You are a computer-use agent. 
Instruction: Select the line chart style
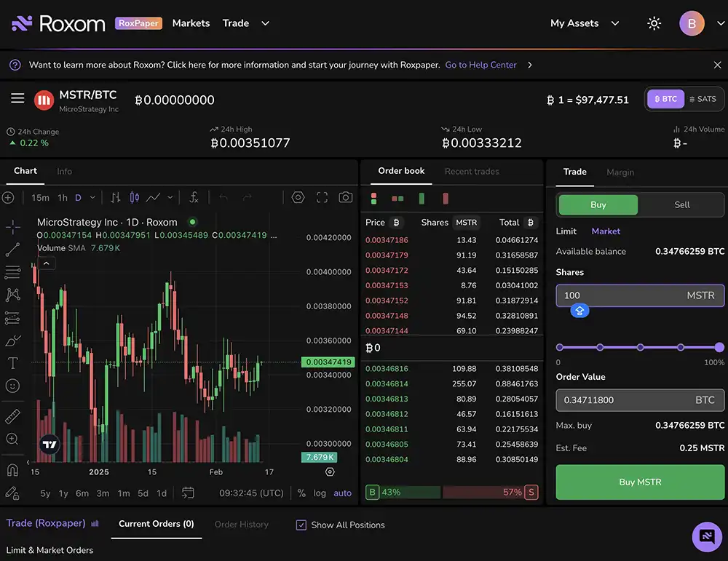pyautogui.click(x=153, y=198)
